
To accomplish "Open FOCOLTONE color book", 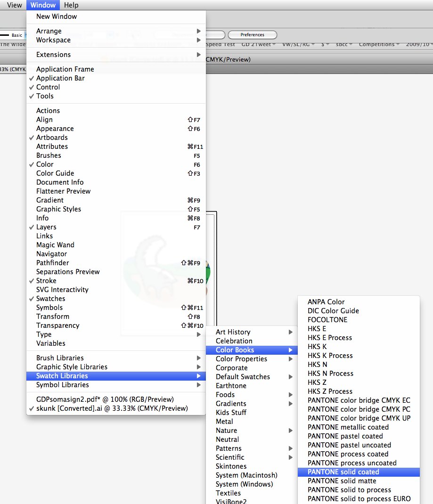I will coord(359,320).
